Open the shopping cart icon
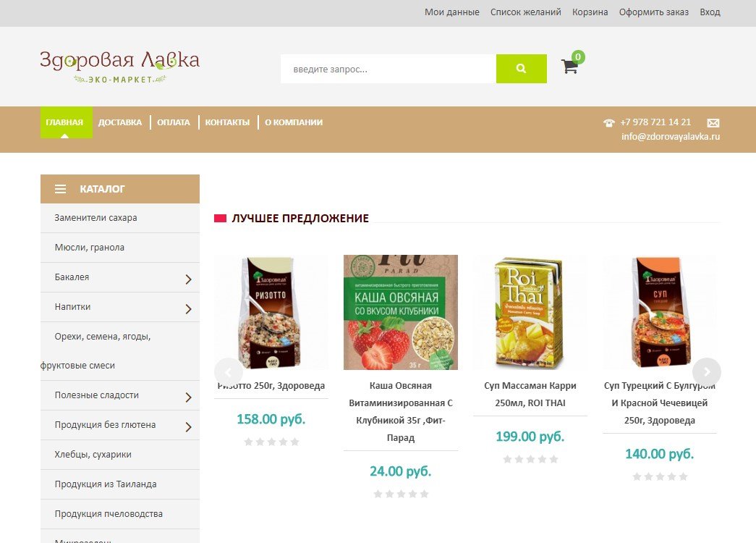Image resolution: width=756 pixels, height=543 pixels. pos(570,66)
